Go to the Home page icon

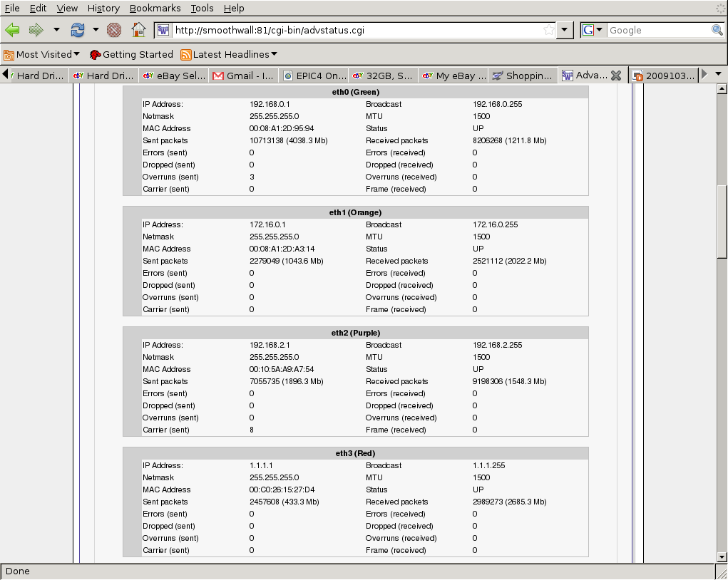138,30
